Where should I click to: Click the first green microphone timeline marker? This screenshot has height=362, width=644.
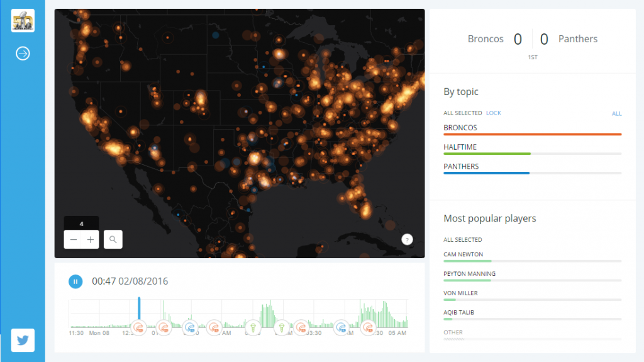click(253, 327)
